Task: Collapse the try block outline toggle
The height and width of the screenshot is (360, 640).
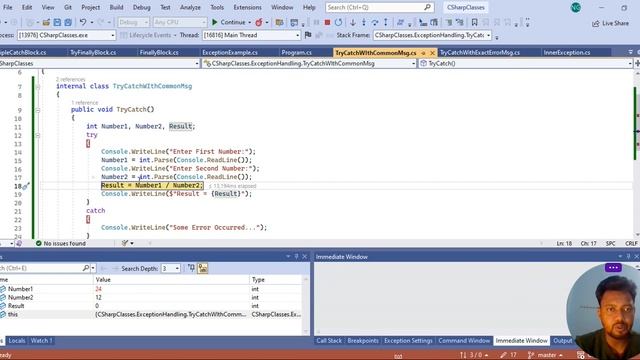Action: 38,135
